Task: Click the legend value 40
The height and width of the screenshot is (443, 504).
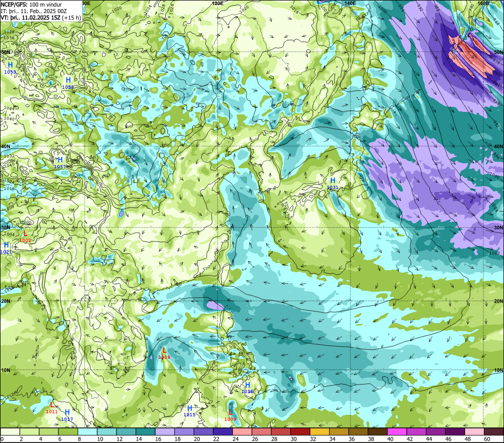Action: tap(390, 439)
